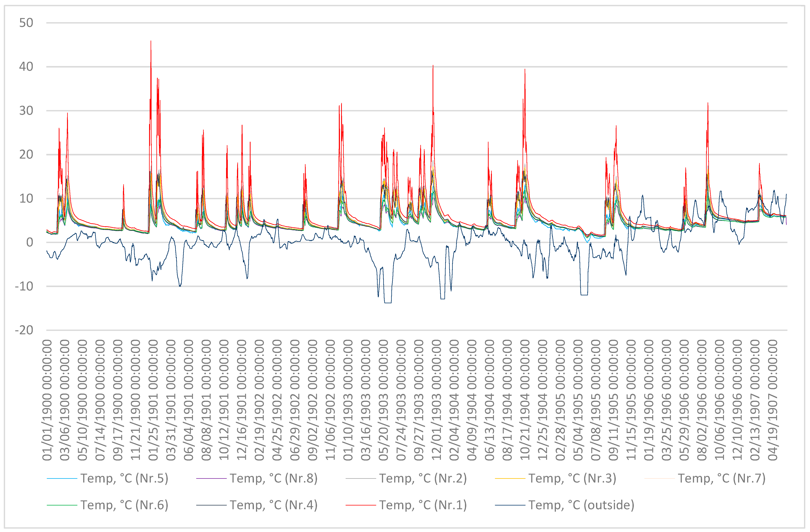This screenshot has width=810, height=532.
Task: Select the Temp, °C (Nr.6) legend entry
Action: point(124,505)
